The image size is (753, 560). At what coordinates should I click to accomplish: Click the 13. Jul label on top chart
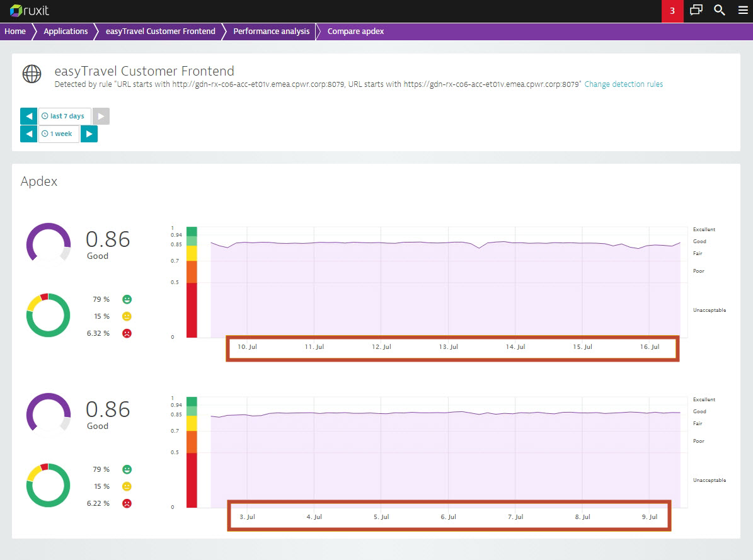(x=449, y=346)
